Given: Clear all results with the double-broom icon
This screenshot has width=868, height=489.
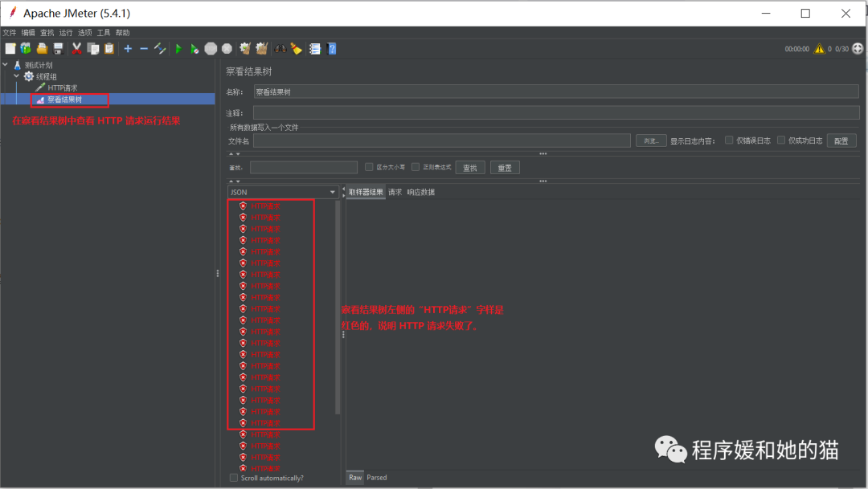Looking at the screenshot, I should tap(261, 49).
